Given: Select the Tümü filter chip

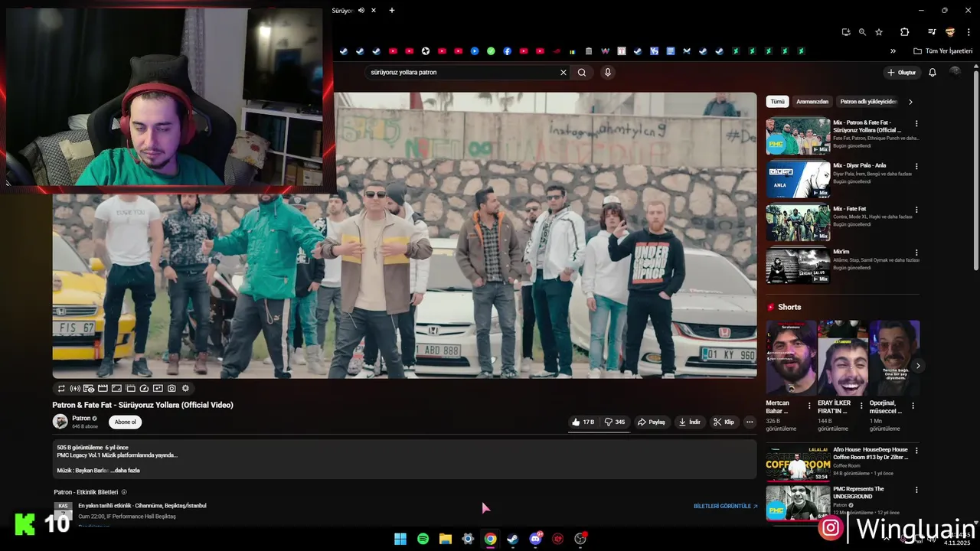Looking at the screenshot, I should 777,102.
